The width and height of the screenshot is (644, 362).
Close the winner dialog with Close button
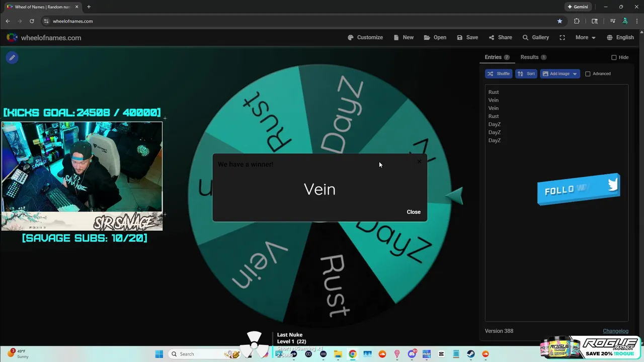pos(414,212)
